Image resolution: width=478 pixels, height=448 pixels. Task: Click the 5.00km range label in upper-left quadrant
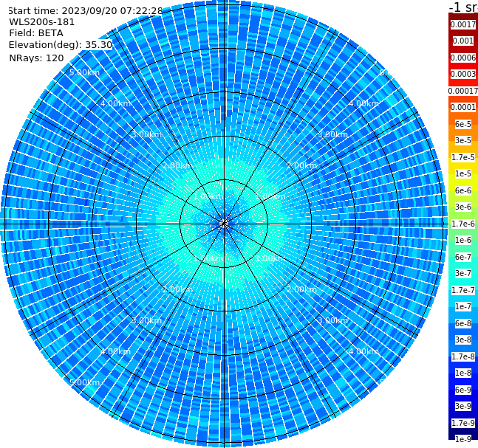point(84,72)
